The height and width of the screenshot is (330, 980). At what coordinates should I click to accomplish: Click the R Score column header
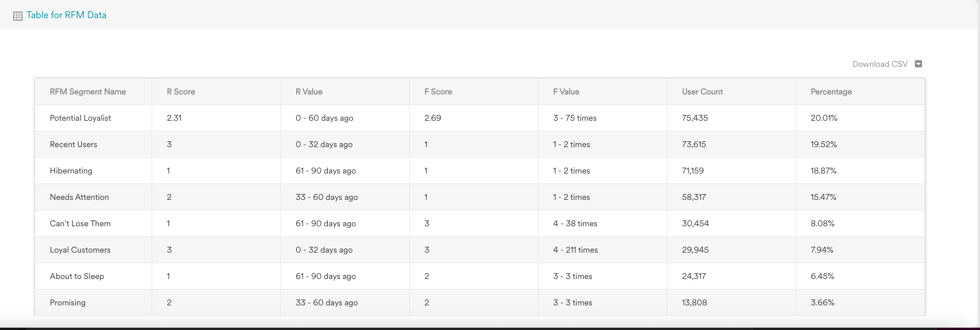181,92
